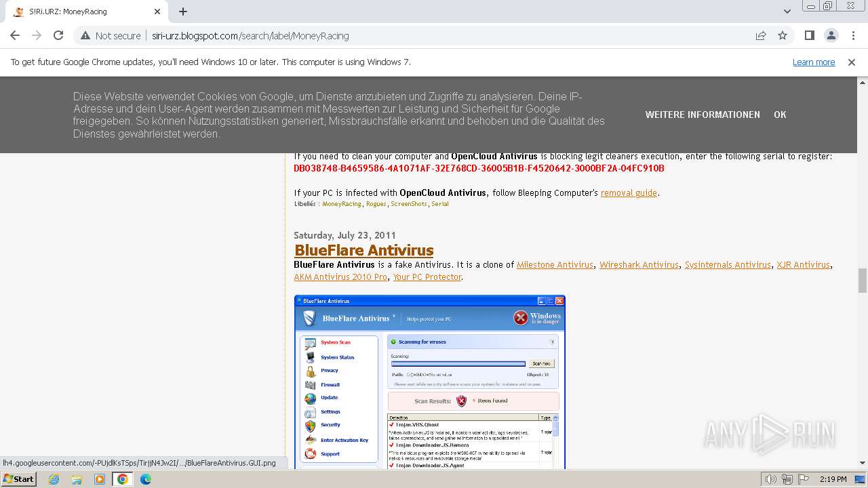This screenshot has height=488, width=868.
Task: Open the Serial label
Action: pyautogui.click(x=440, y=203)
